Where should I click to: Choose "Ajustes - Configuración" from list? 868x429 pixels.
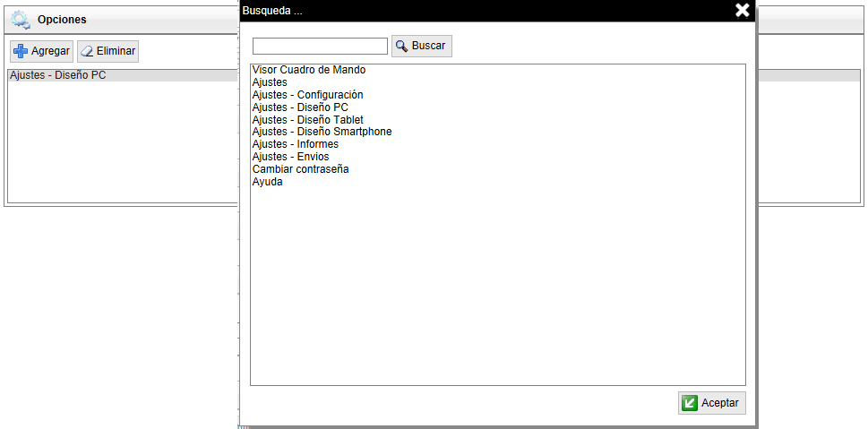pos(307,95)
